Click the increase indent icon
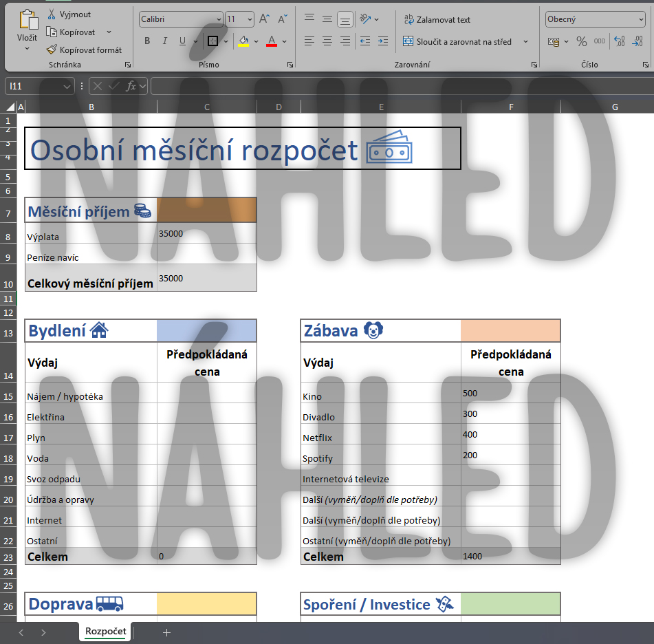This screenshot has height=644, width=654. click(x=383, y=41)
